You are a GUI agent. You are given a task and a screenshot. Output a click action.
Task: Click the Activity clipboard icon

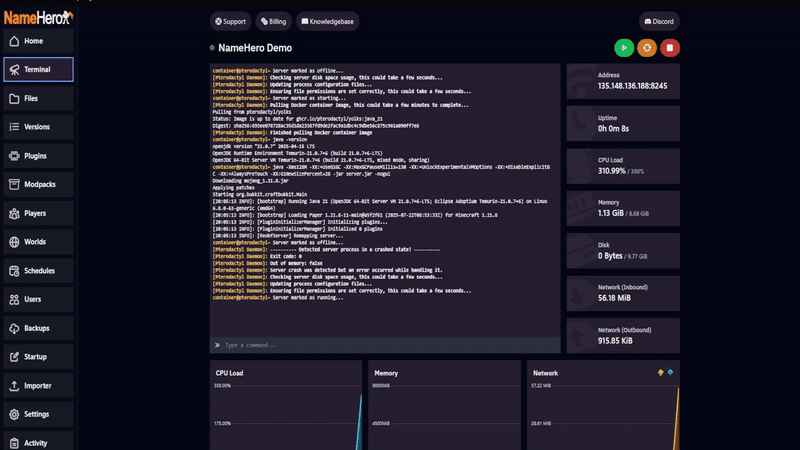click(14, 443)
